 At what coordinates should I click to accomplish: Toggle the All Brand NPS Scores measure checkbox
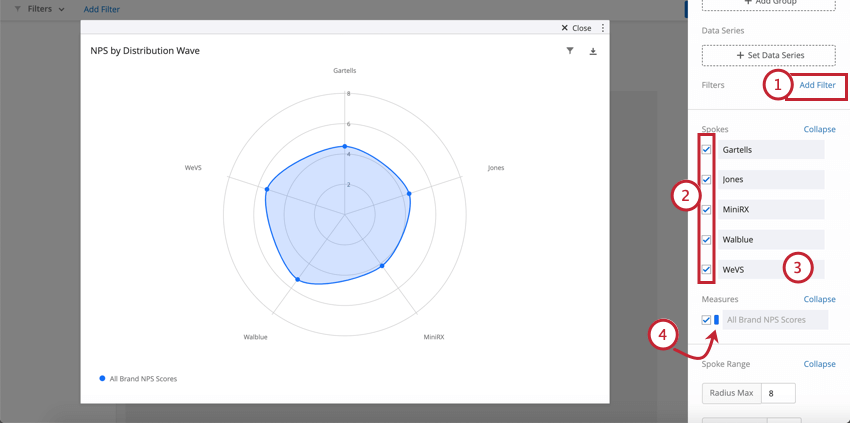(706, 320)
